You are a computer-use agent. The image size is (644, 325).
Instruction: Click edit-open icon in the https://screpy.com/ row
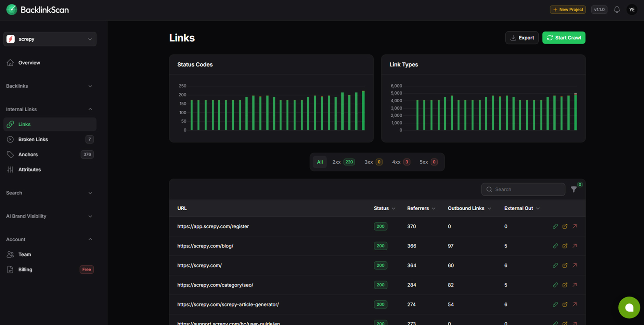pos(565,265)
